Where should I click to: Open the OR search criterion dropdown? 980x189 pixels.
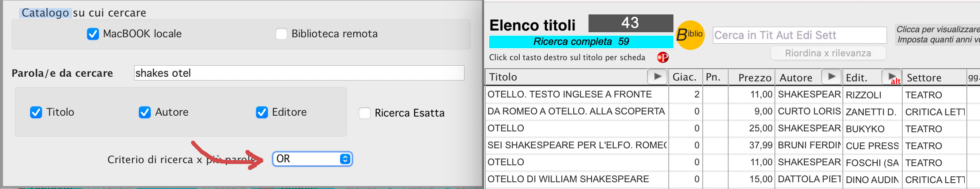(313, 159)
